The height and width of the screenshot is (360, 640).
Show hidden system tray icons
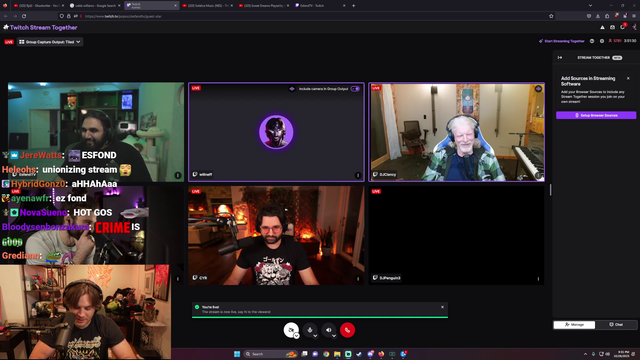tap(585, 354)
